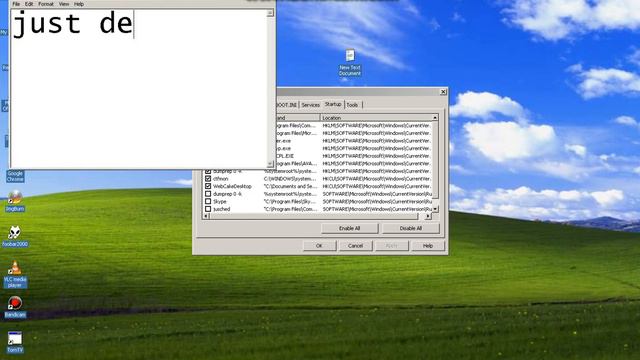This screenshot has height=360, width=640.
Task: Click the Disable All button
Action: pos(411,228)
